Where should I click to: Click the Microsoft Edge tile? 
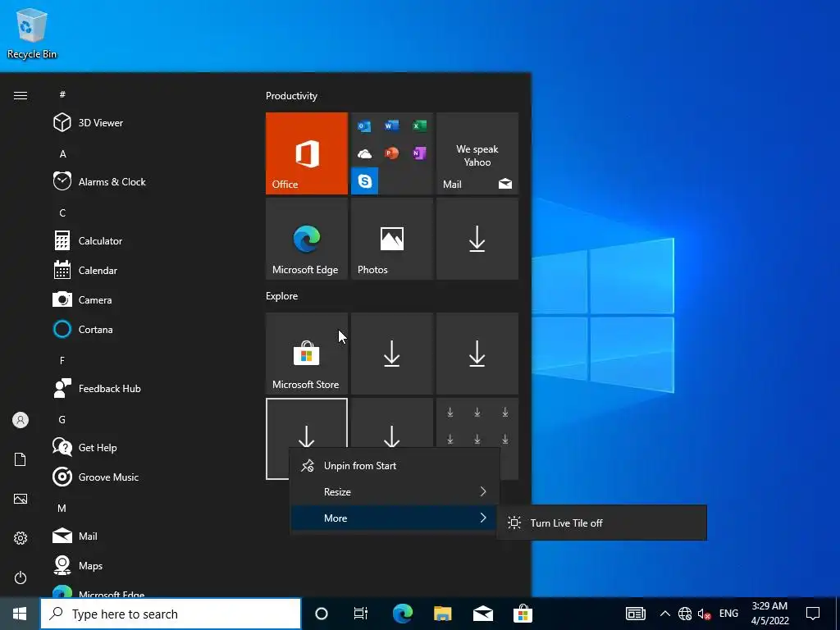click(307, 239)
